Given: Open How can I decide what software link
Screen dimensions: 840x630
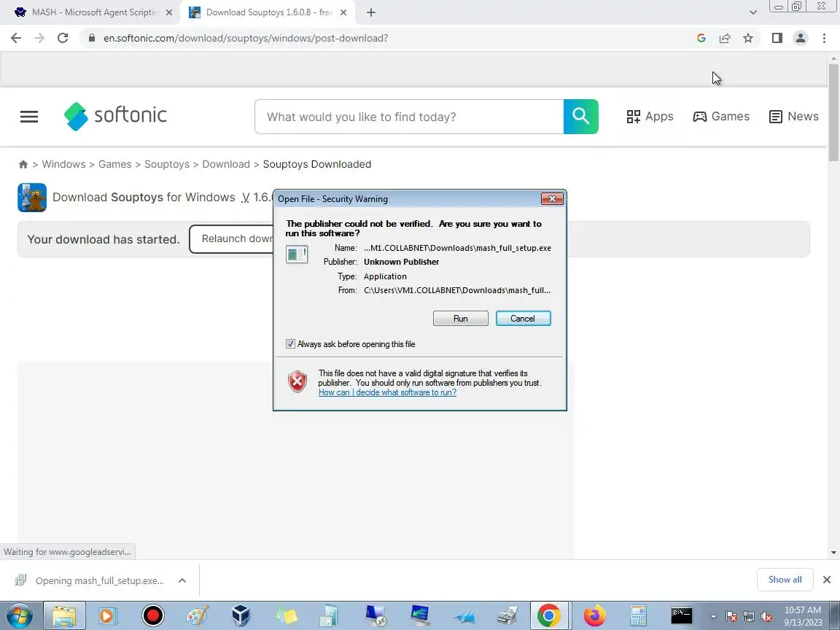Looking at the screenshot, I should click(387, 392).
